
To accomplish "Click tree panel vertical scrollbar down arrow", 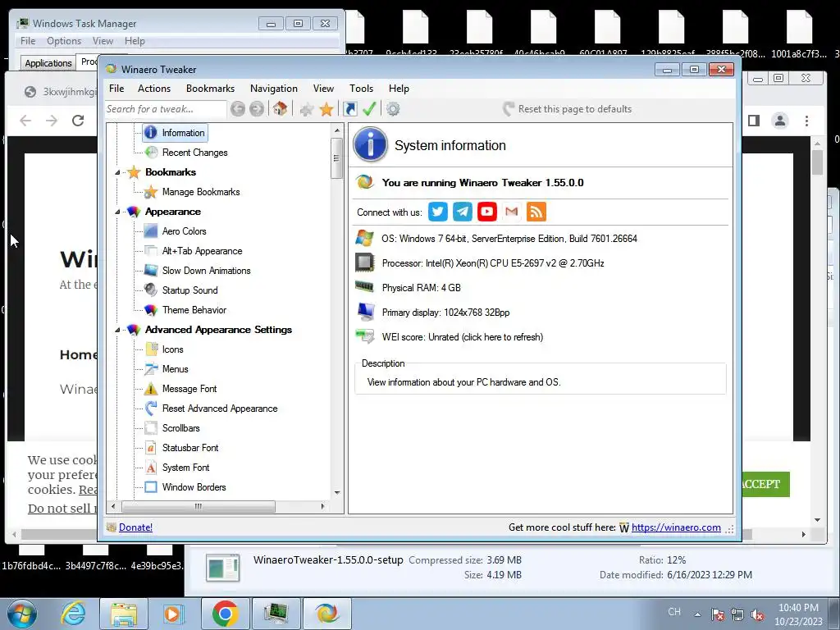I will coord(337,492).
